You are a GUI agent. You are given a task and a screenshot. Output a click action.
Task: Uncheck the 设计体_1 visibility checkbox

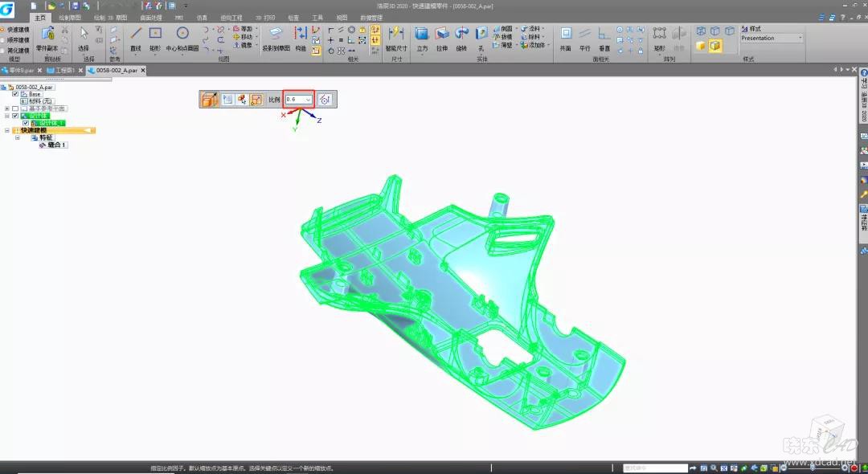coord(26,123)
